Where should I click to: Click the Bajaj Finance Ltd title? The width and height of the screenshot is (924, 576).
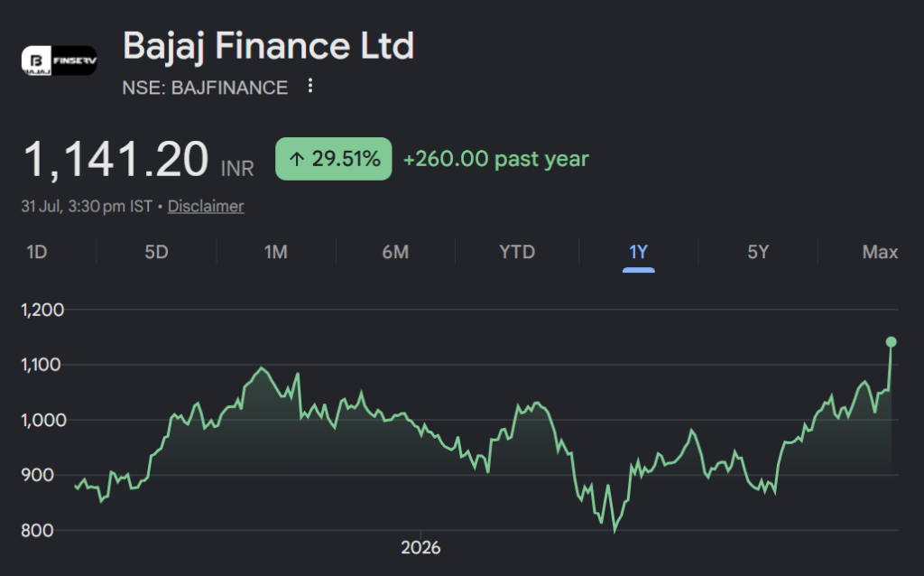(x=268, y=45)
